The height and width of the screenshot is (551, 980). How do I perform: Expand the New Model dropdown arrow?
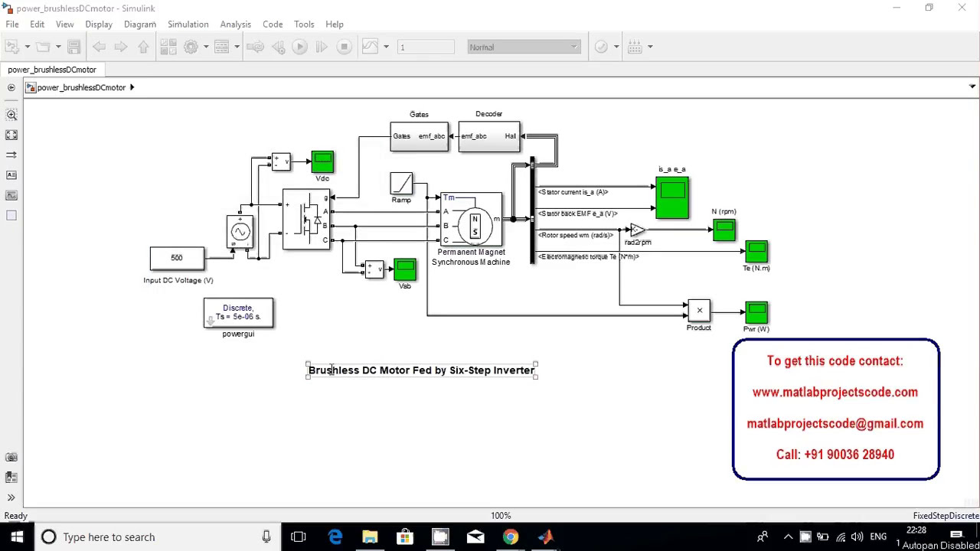[x=27, y=47]
